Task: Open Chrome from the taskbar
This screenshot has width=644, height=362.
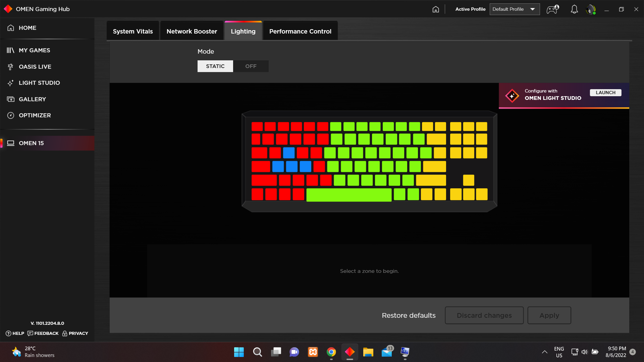Action: pyautogui.click(x=331, y=352)
